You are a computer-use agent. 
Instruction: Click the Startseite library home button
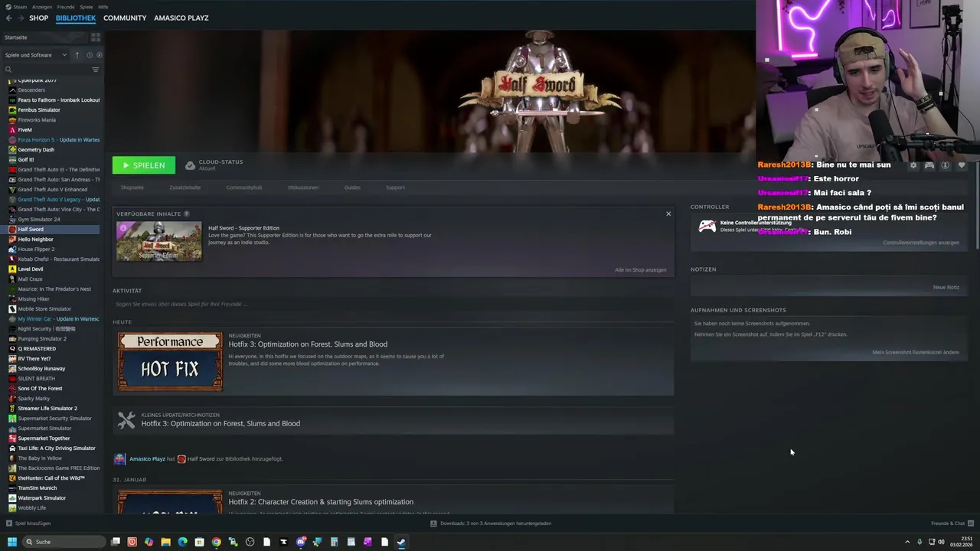pyautogui.click(x=44, y=37)
